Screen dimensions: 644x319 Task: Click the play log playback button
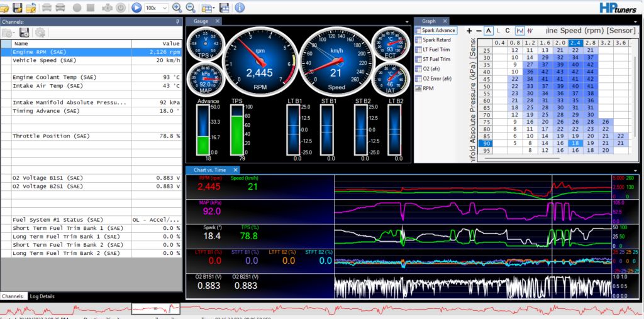136,8
